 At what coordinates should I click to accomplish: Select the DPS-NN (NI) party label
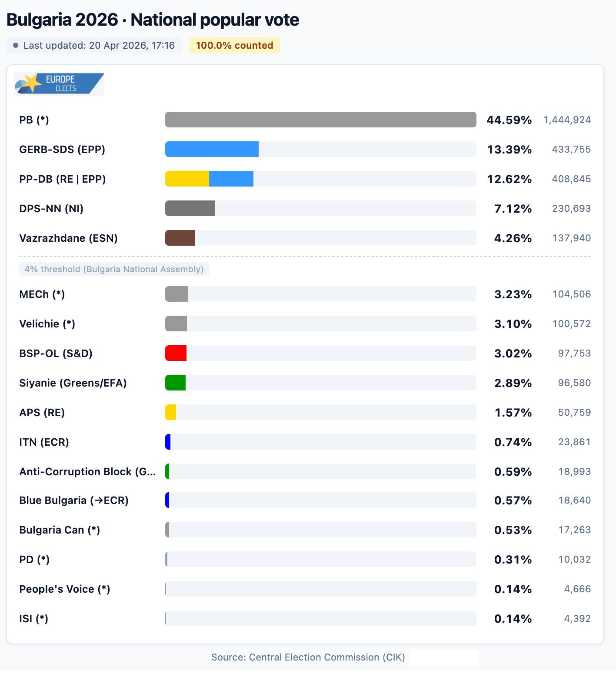click(51, 209)
